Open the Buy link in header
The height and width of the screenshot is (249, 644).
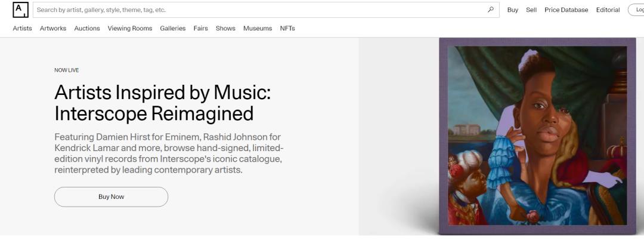[512, 10]
